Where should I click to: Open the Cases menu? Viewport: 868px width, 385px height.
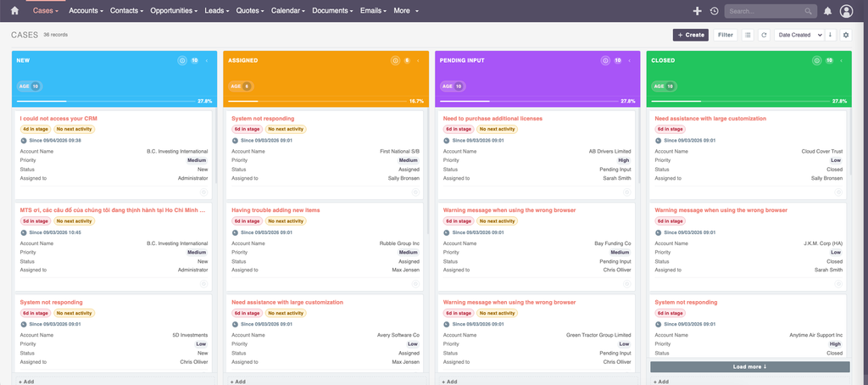[46, 10]
